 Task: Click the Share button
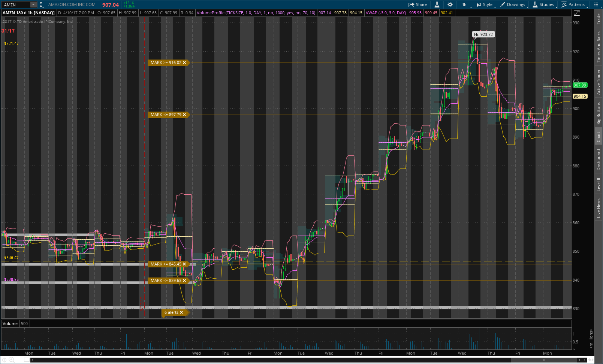[x=417, y=4]
